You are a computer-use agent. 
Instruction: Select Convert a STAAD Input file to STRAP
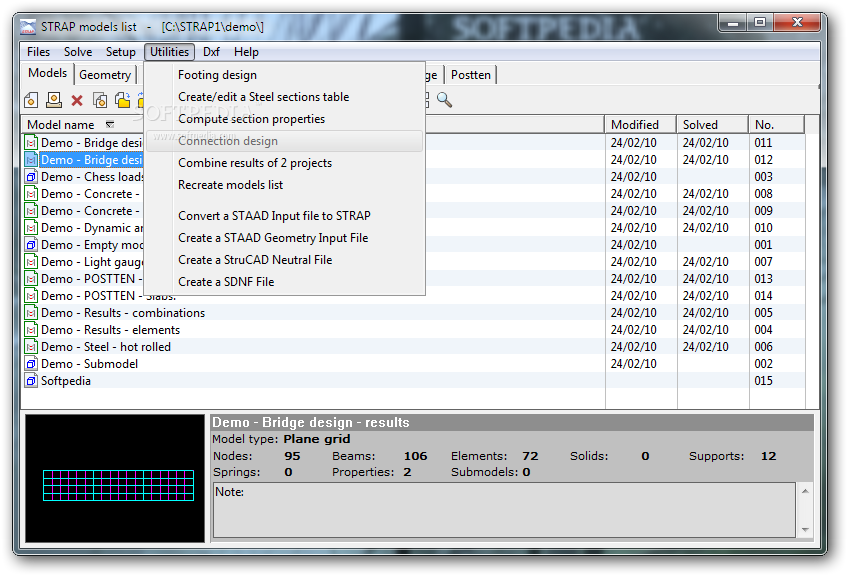284,216
